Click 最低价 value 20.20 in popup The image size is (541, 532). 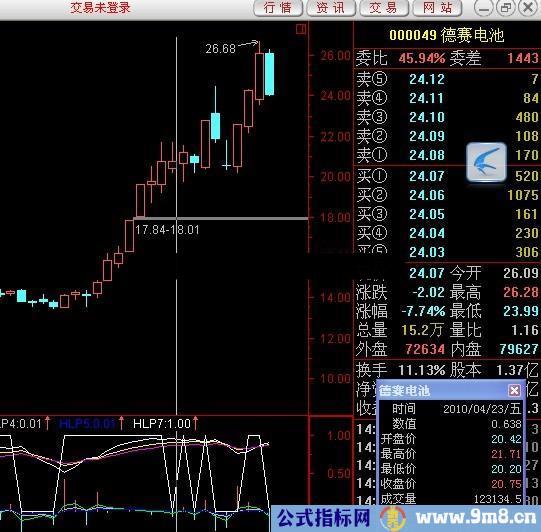point(506,469)
